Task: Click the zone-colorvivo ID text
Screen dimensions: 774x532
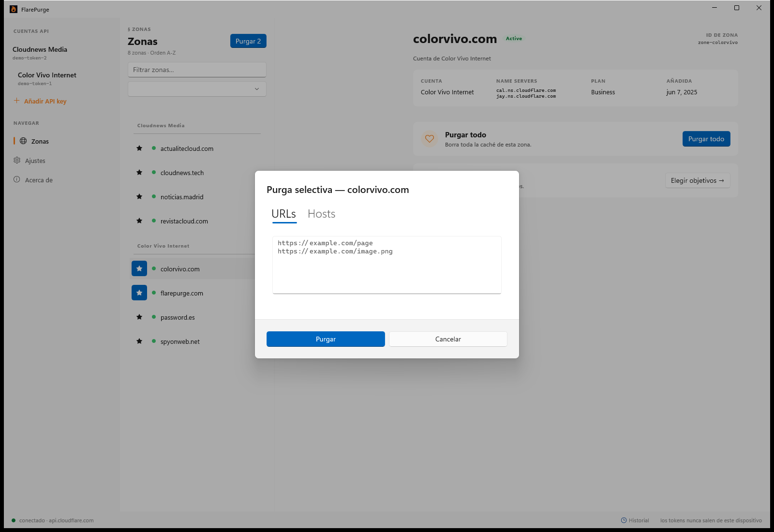Action: 718,43
